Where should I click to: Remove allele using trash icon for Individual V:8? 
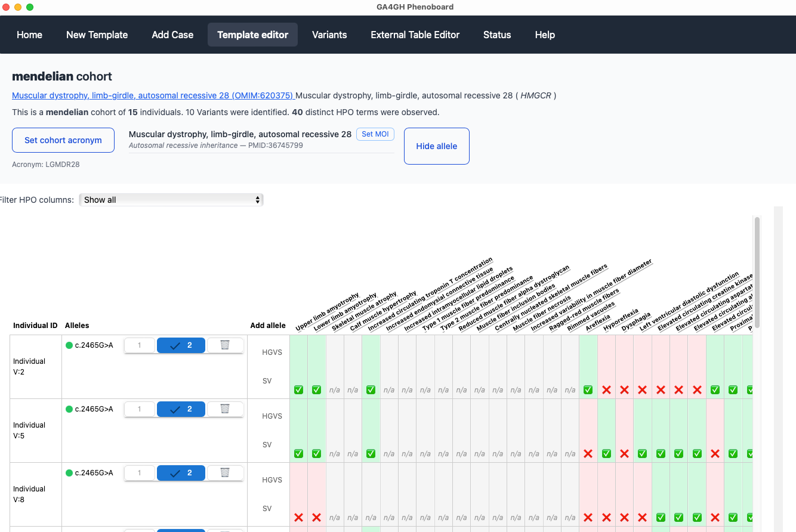point(225,472)
